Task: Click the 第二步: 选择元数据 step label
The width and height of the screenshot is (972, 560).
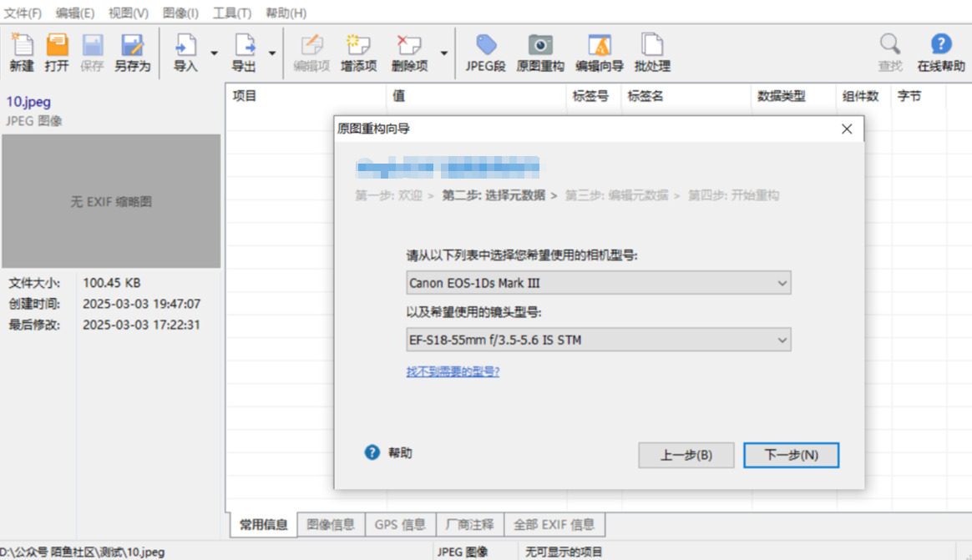Action: (x=494, y=195)
